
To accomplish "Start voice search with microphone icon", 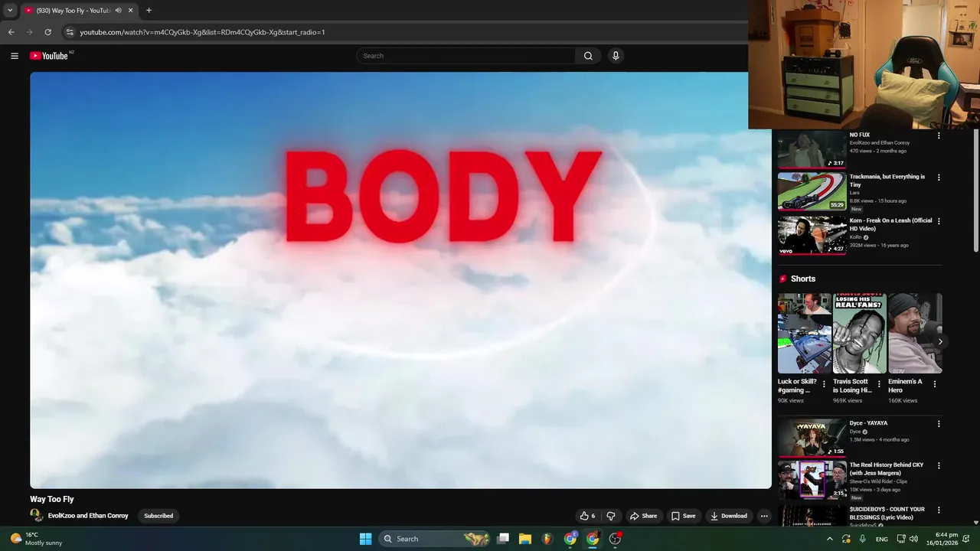I will coord(616,56).
